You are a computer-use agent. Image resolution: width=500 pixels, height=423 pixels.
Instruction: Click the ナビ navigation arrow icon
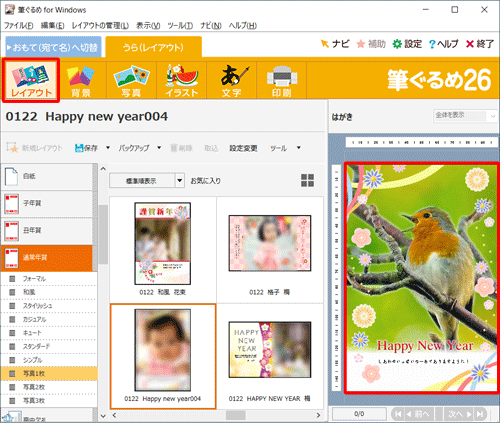(325, 44)
